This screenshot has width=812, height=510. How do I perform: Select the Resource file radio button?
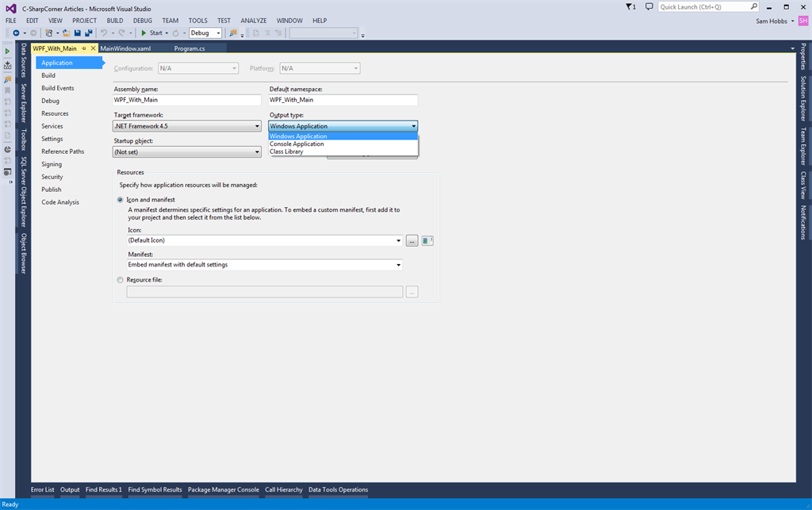pyautogui.click(x=121, y=280)
